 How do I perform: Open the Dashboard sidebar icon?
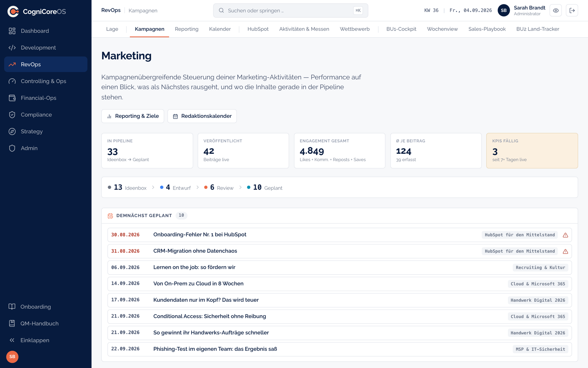pyautogui.click(x=12, y=31)
